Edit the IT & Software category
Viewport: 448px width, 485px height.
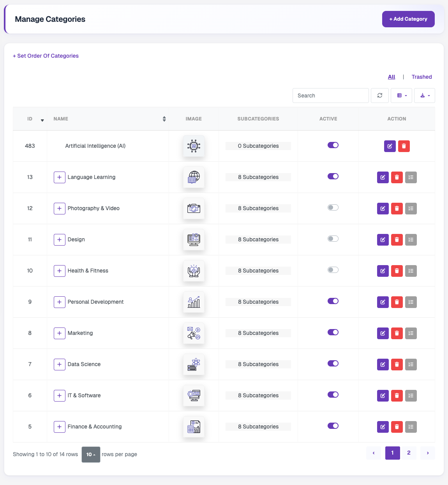pos(383,396)
